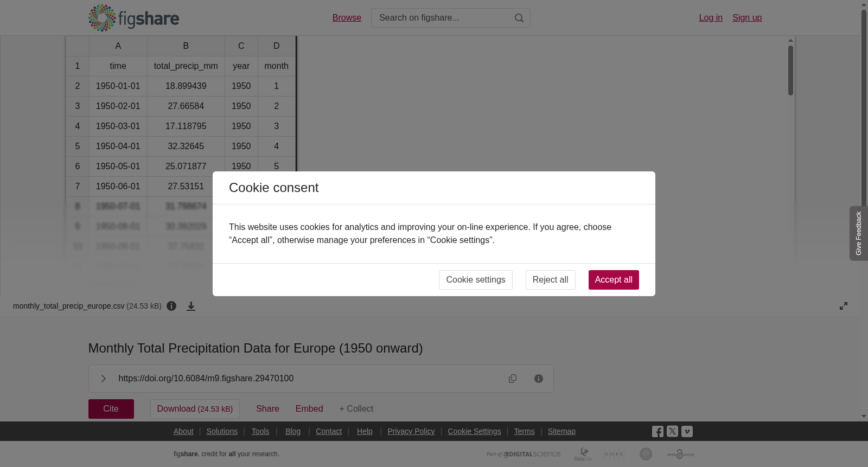The width and height of the screenshot is (868, 467).
Task: Click cell 1950-04-01
Action: pos(118,146)
